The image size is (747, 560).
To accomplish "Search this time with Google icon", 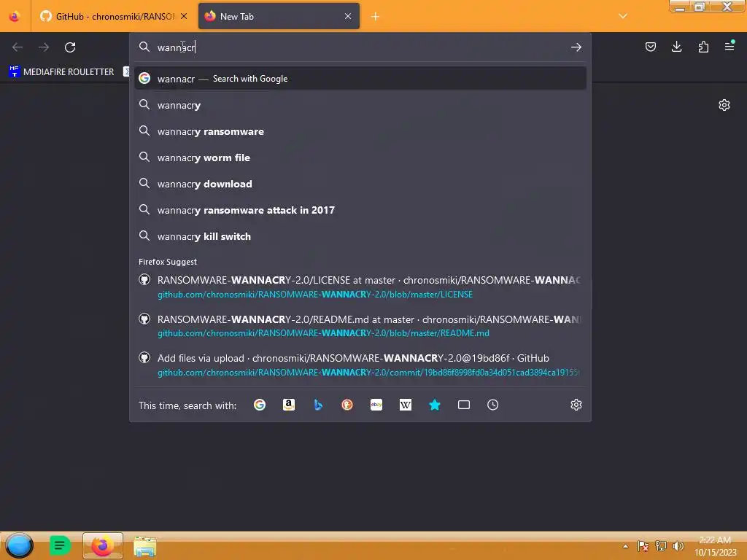I will coord(260,405).
